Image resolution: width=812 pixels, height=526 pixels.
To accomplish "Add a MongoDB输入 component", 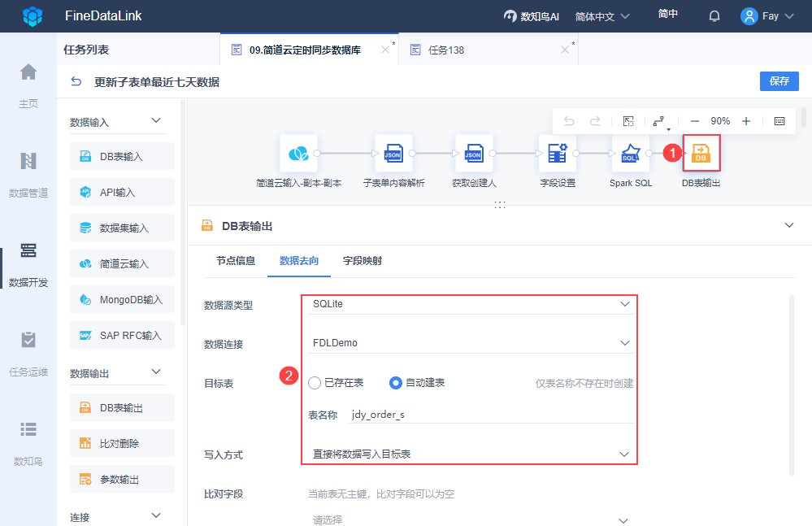I will coord(122,299).
